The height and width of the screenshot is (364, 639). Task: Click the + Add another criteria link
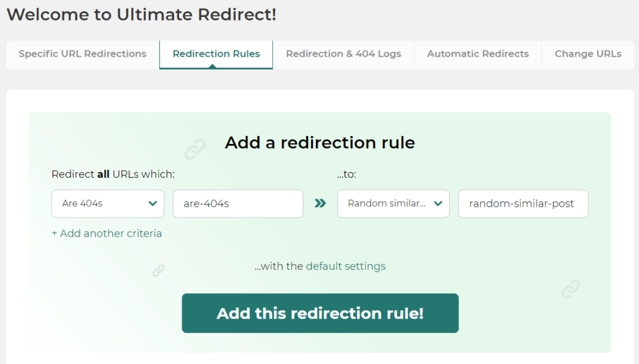[x=107, y=233]
